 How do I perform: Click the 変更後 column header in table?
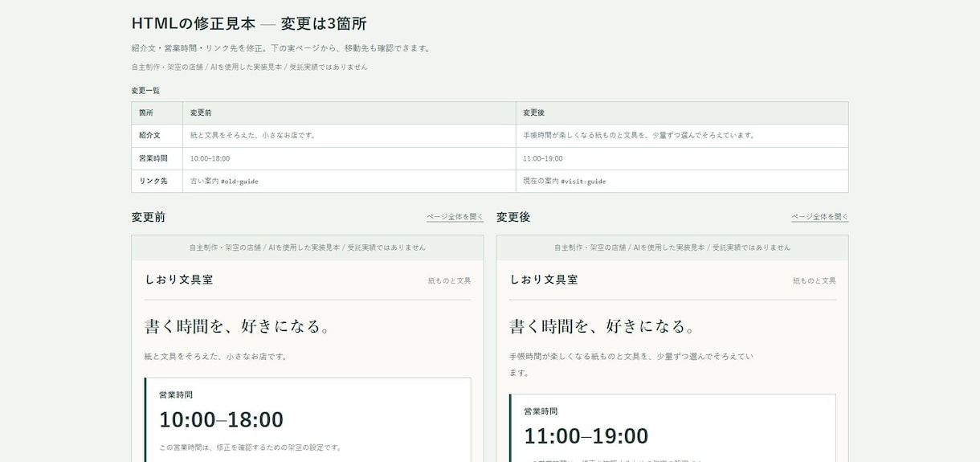681,112
